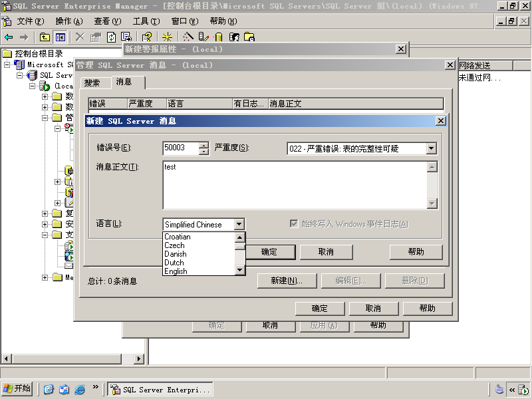
Task: Expand the 复 replication folder node
Action: click(x=45, y=213)
